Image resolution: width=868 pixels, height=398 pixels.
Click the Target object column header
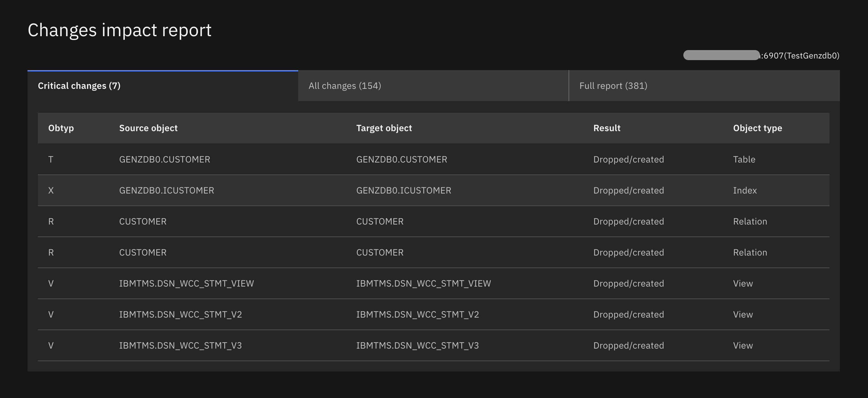pyautogui.click(x=384, y=128)
